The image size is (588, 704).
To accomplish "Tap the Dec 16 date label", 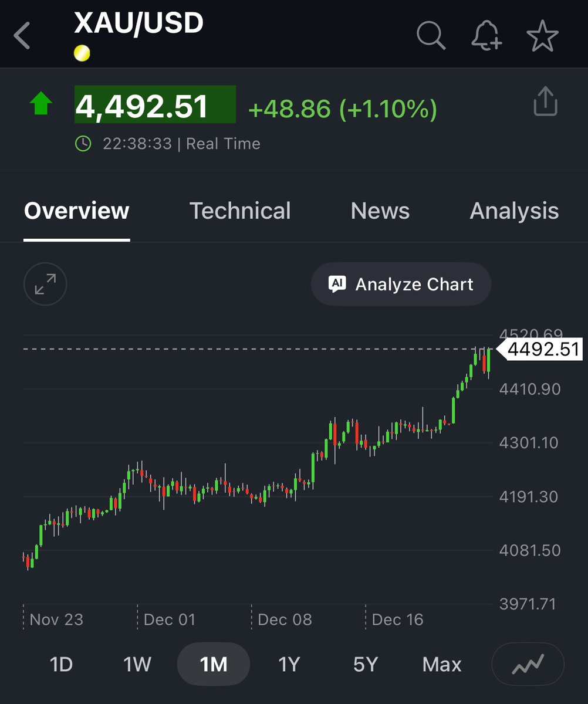I will (398, 620).
